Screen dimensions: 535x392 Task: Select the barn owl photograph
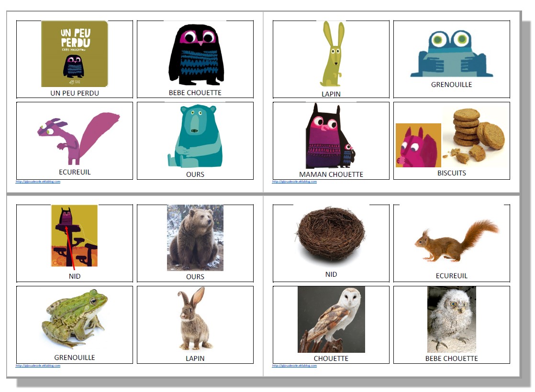[x=331, y=319]
